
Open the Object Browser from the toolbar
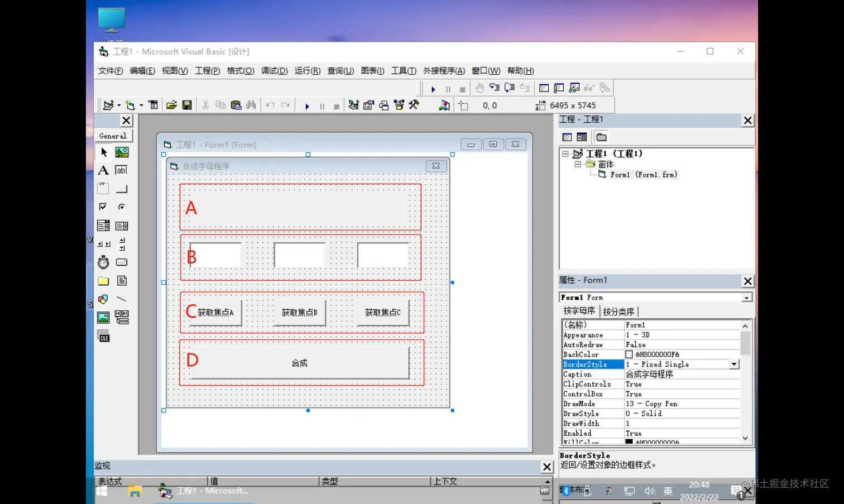(x=399, y=105)
